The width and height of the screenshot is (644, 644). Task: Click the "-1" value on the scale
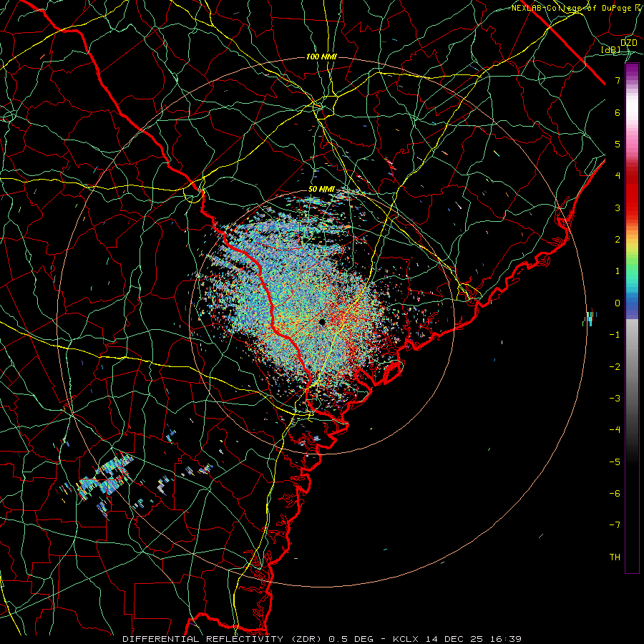pos(615,335)
